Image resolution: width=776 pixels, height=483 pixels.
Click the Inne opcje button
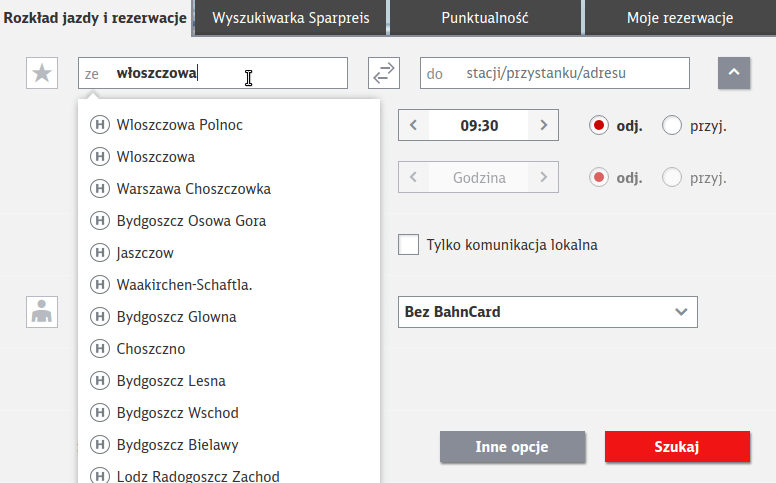(x=512, y=446)
